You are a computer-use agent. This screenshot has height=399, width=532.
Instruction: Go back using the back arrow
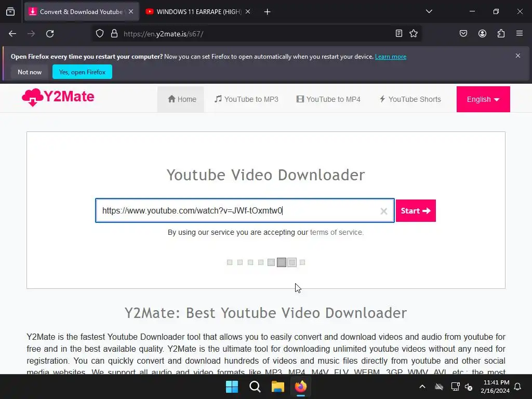pos(12,34)
